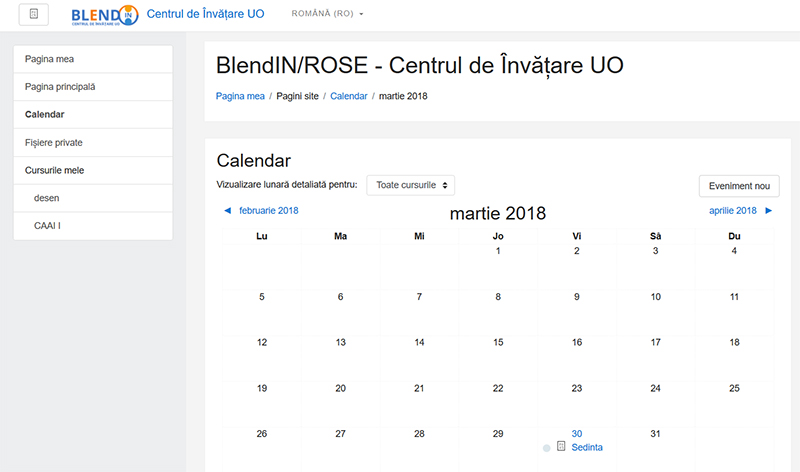Open Cursurile mele in sidebar
This screenshot has height=472, width=800.
click(93, 170)
